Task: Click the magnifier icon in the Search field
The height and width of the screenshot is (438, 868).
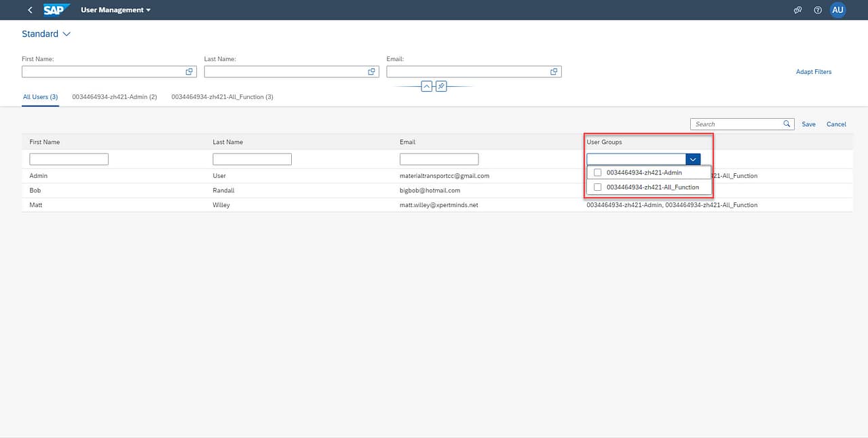Action: (786, 124)
